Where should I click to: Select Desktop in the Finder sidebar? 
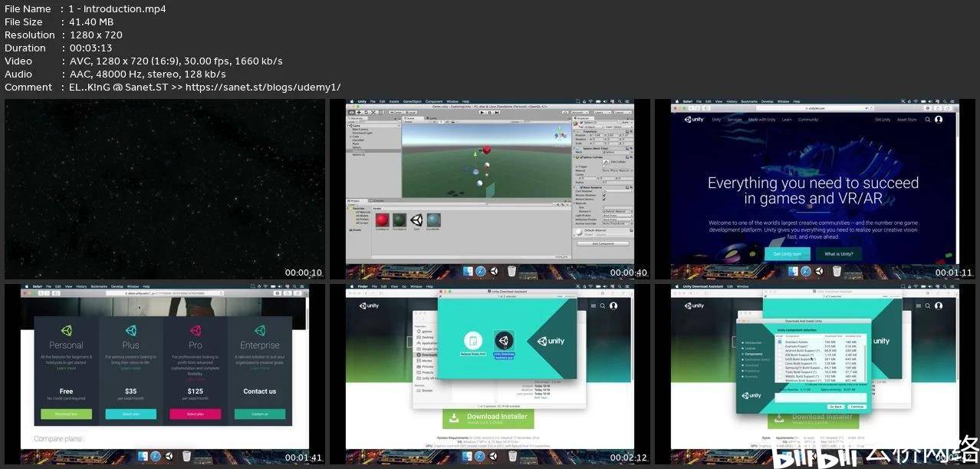[x=428, y=337]
